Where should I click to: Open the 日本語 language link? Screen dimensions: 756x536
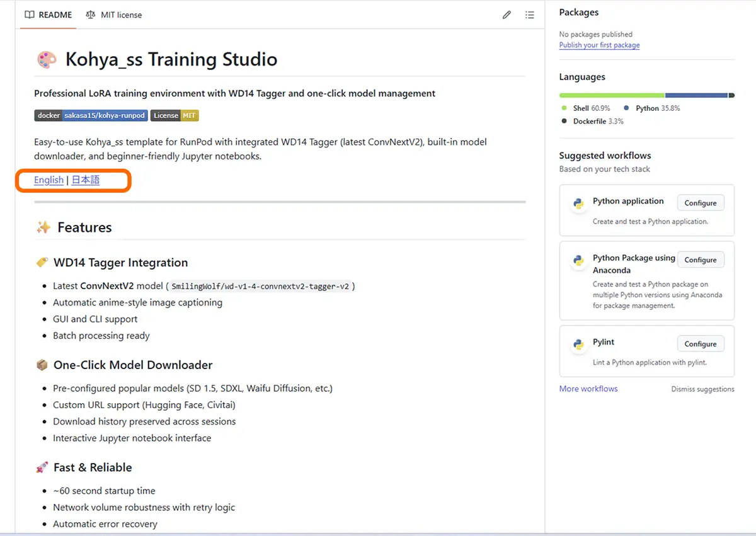pos(86,180)
